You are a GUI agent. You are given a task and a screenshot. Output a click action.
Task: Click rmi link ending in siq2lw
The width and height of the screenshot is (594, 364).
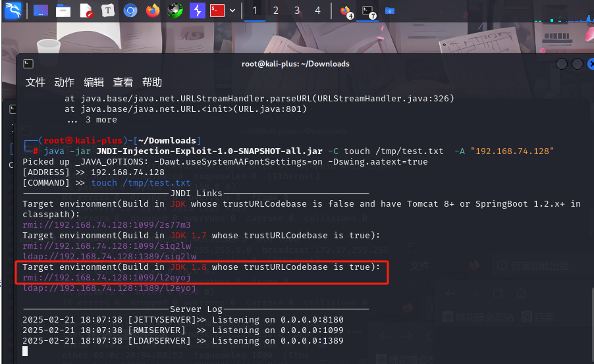[x=107, y=246]
